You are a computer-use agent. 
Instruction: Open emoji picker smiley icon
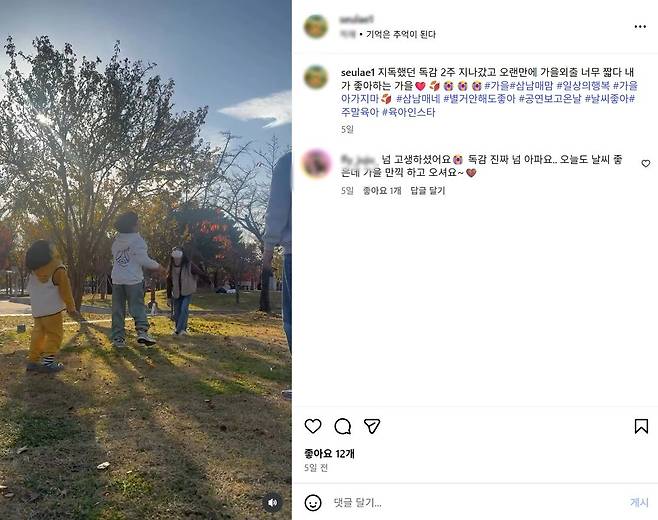313,502
